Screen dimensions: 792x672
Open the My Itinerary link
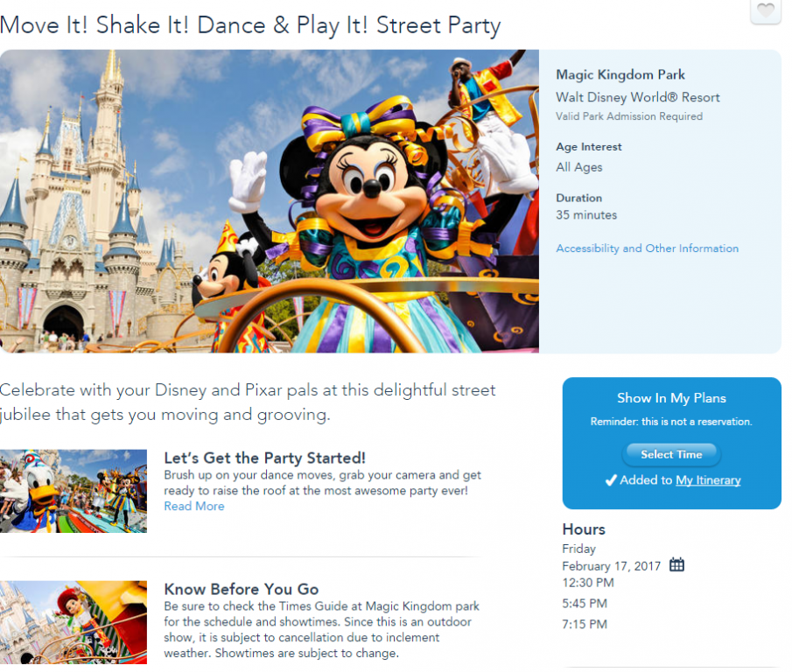[708, 480]
